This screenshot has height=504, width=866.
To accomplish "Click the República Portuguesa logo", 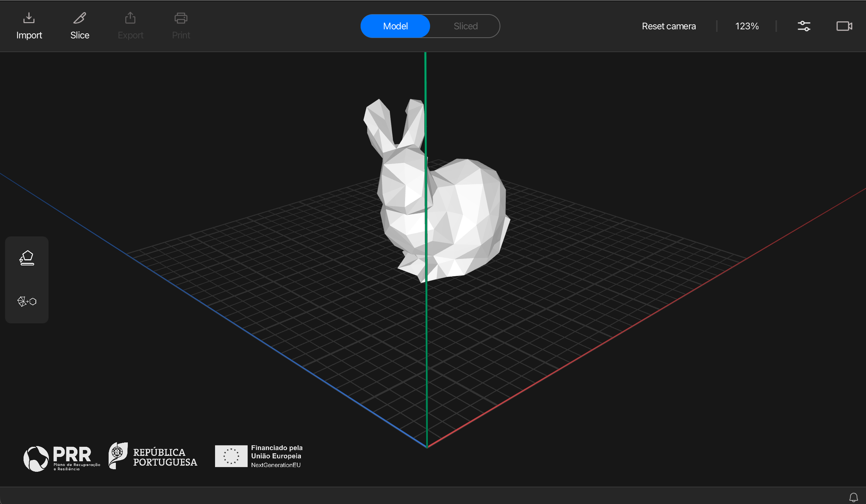I will (153, 456).
